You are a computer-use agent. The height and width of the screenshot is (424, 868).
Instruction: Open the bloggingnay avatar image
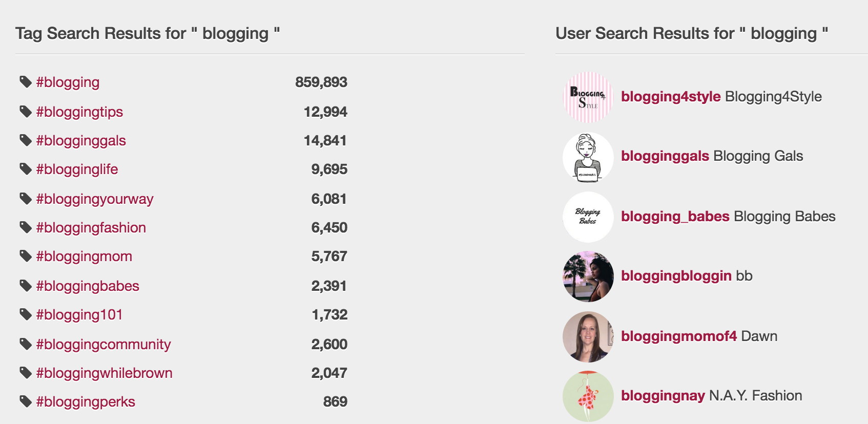click(588, 396)
